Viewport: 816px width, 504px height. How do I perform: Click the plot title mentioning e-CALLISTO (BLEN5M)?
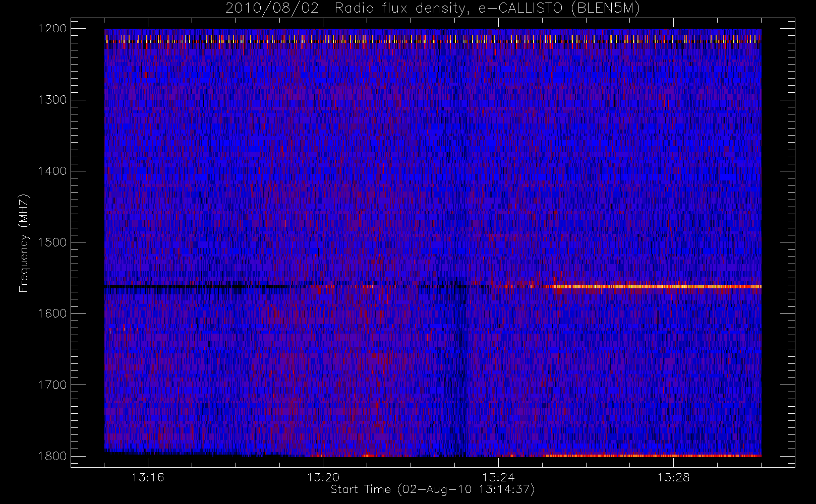click(433, 9)
